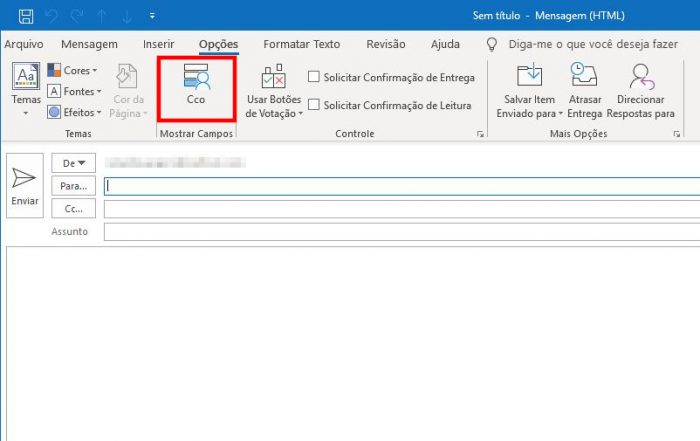700x441 pixels.
Task: Click in the Cc address field
Action: (x=402, y=209)
